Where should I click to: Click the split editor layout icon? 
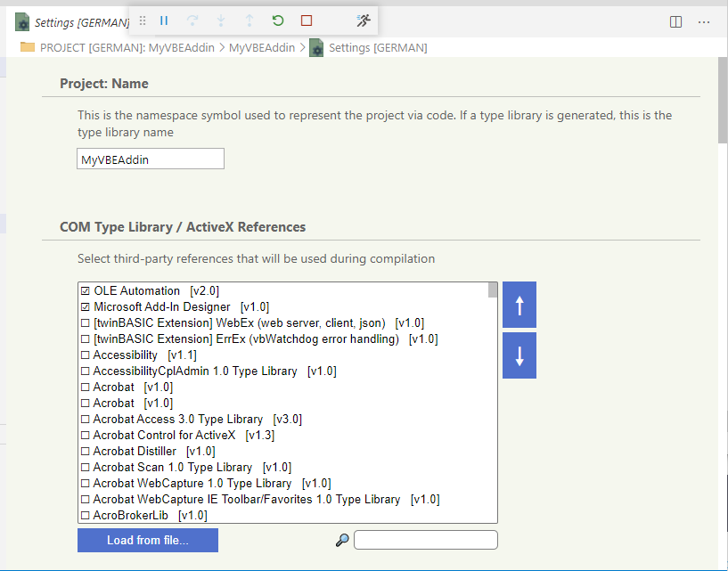(676, 21)
